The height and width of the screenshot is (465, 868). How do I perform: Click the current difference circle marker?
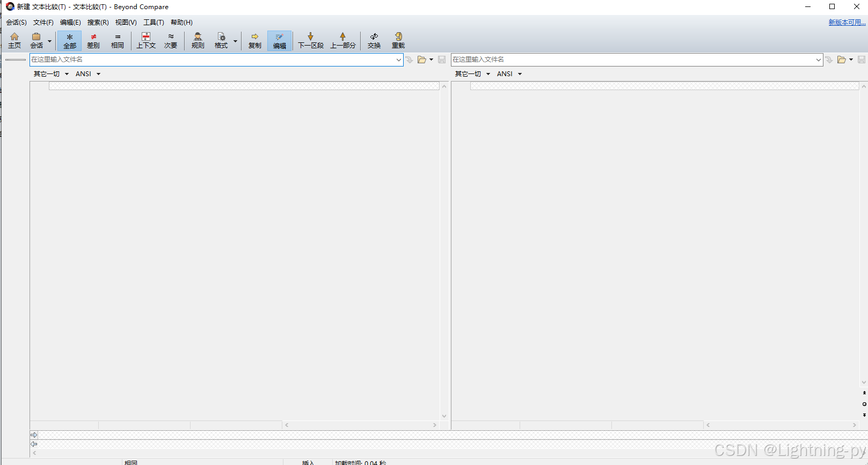(864, 404)
